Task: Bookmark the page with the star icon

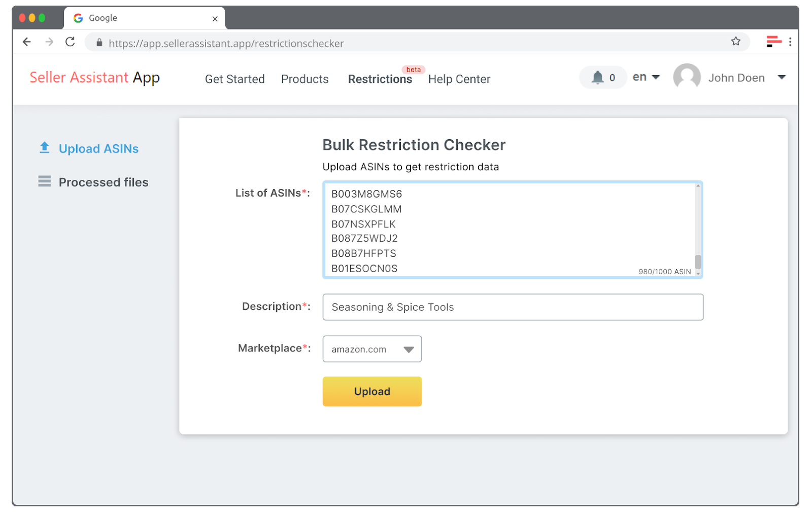Action: point(735,42)
